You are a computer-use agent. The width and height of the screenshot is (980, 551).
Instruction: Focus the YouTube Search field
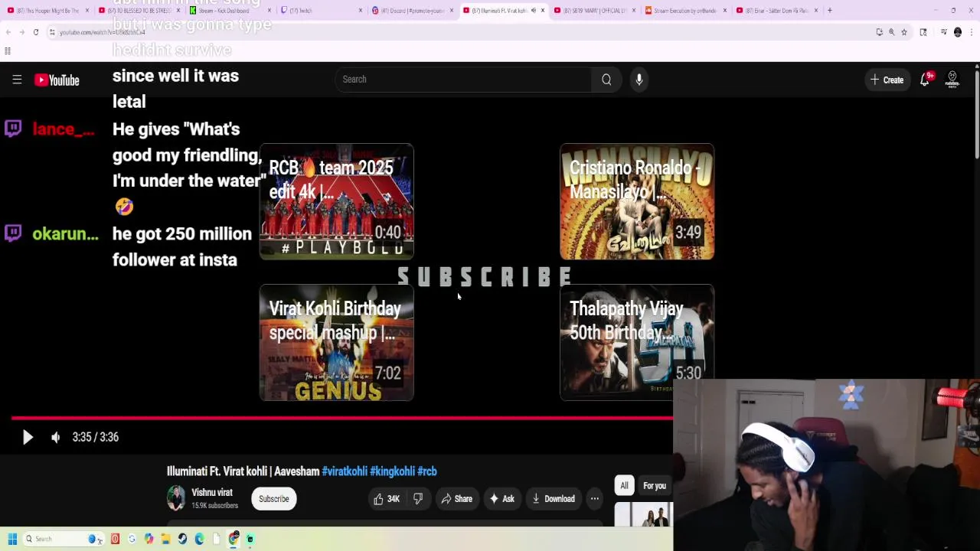463,80
